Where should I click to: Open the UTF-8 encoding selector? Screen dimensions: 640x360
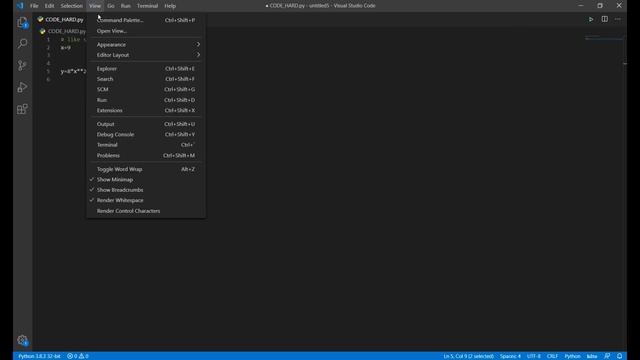533,356
